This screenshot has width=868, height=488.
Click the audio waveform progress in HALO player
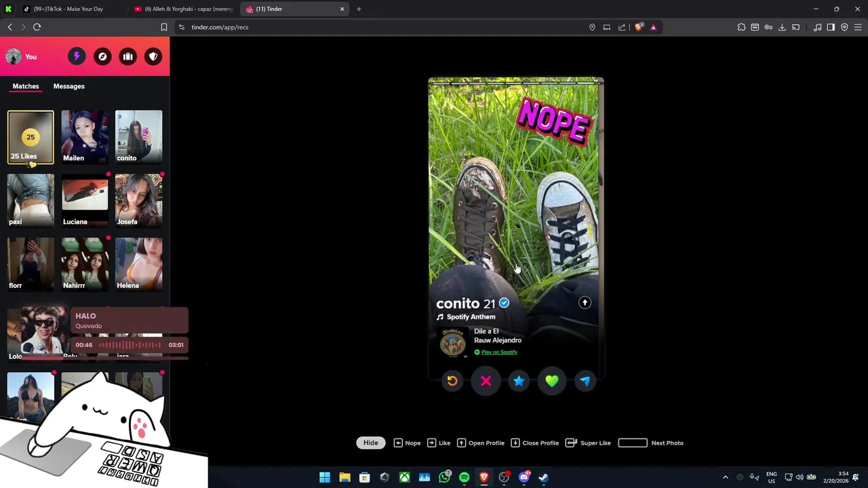130,345
